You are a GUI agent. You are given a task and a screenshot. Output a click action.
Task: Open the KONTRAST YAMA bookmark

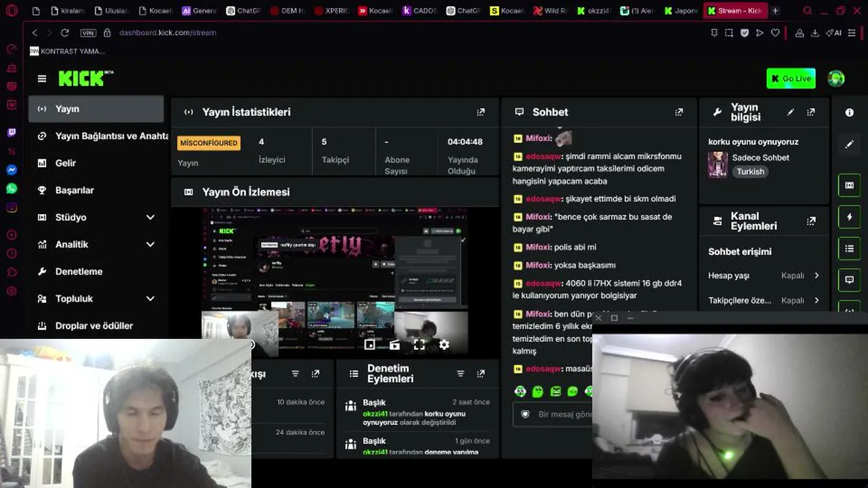(68, 52)
